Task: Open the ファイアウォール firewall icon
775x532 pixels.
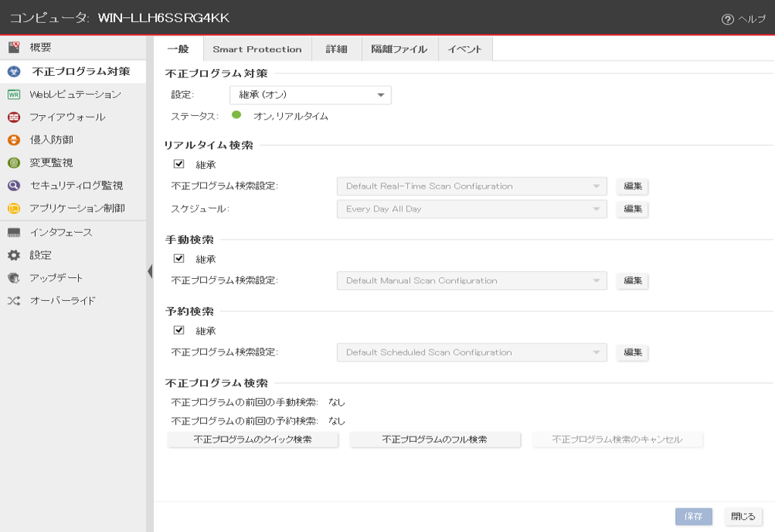Action: coord(14,117)
